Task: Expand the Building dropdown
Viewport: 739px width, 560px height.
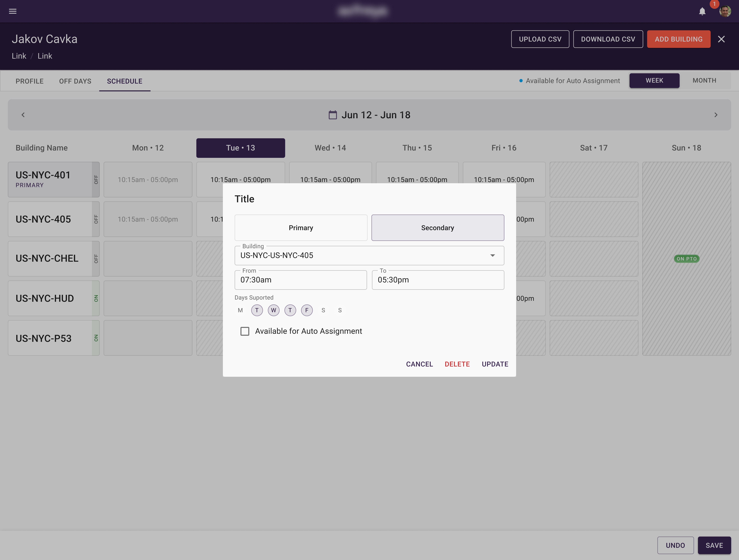Action: click(x=492, y=255)
